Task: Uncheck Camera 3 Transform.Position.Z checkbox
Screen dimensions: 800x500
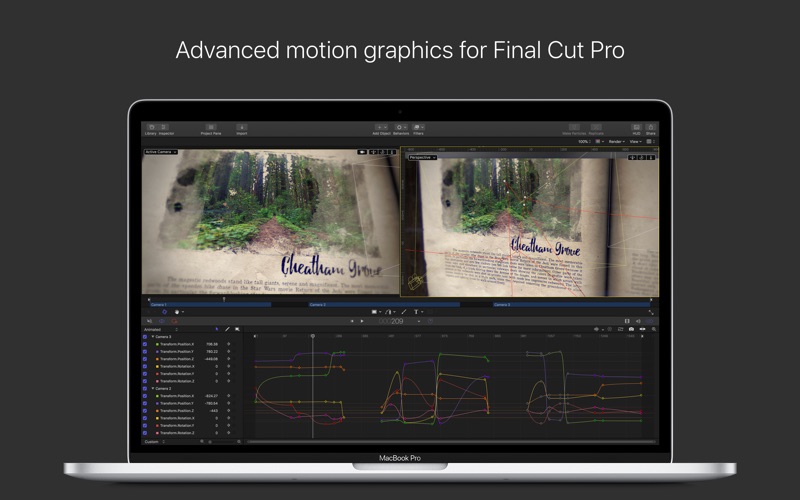Action: (145, 359)
